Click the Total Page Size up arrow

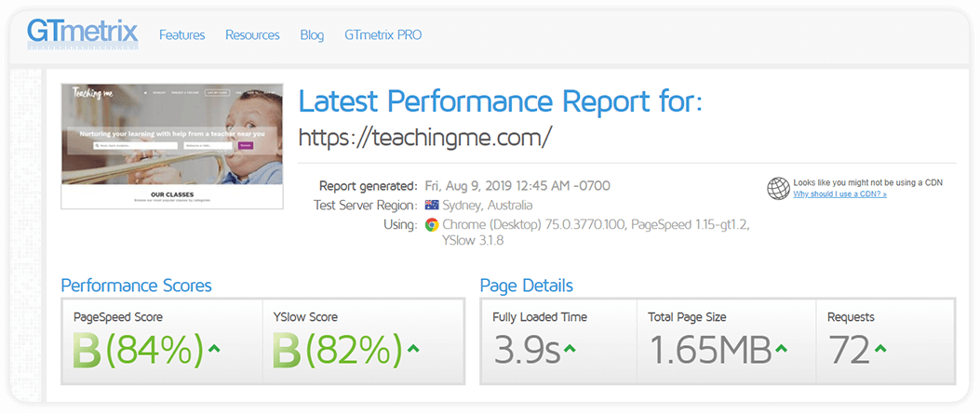(x=781, y=349)
